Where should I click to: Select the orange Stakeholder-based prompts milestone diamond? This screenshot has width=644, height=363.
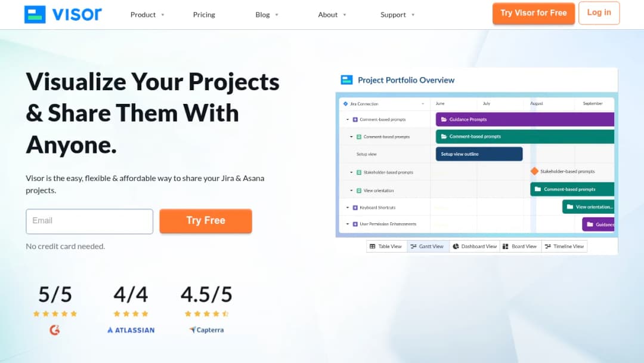click(534, 171)
